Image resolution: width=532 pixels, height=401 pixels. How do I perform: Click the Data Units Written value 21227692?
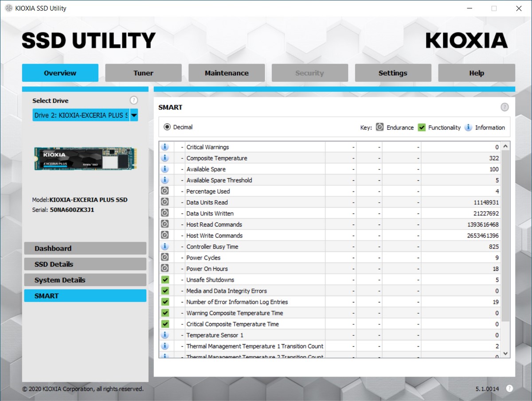486,214
